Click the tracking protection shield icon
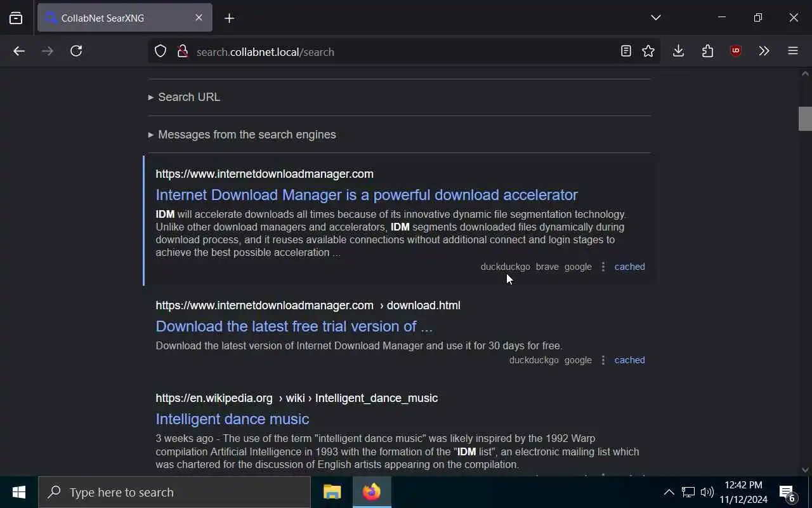The height and width of the screenshot is (508, 812). (160, 51)
